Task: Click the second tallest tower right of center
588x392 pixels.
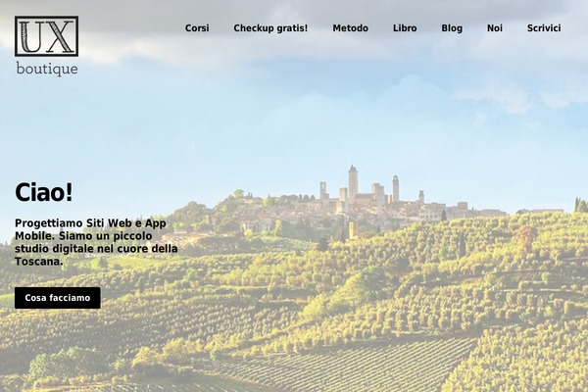Action: click(x=395, y=188)
